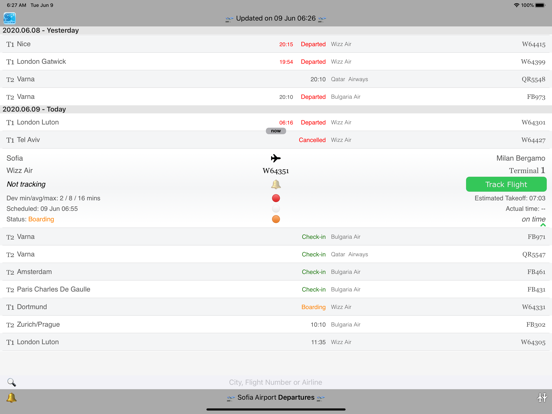Tap the W64351 flight number label
This screenshot has height=414, width=552.
276,171
